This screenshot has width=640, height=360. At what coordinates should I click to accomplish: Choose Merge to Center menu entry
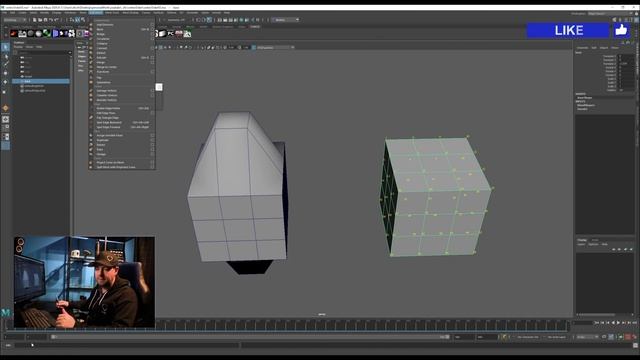pos(107,67)
